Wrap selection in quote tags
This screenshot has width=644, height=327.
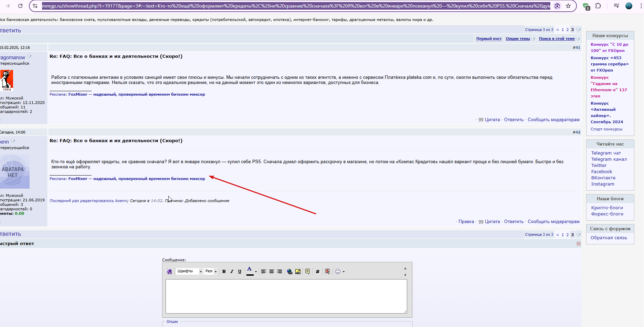[x=307, y=272]
